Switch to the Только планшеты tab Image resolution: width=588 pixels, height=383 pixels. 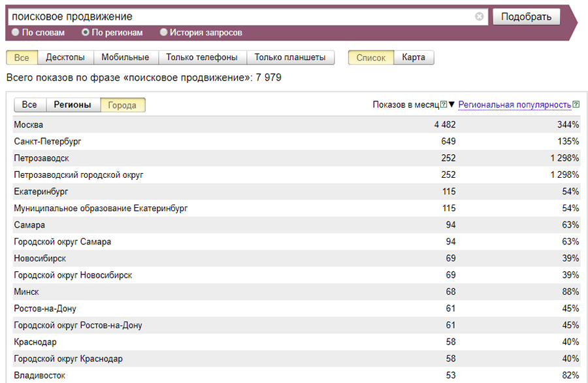click(290, 58)
